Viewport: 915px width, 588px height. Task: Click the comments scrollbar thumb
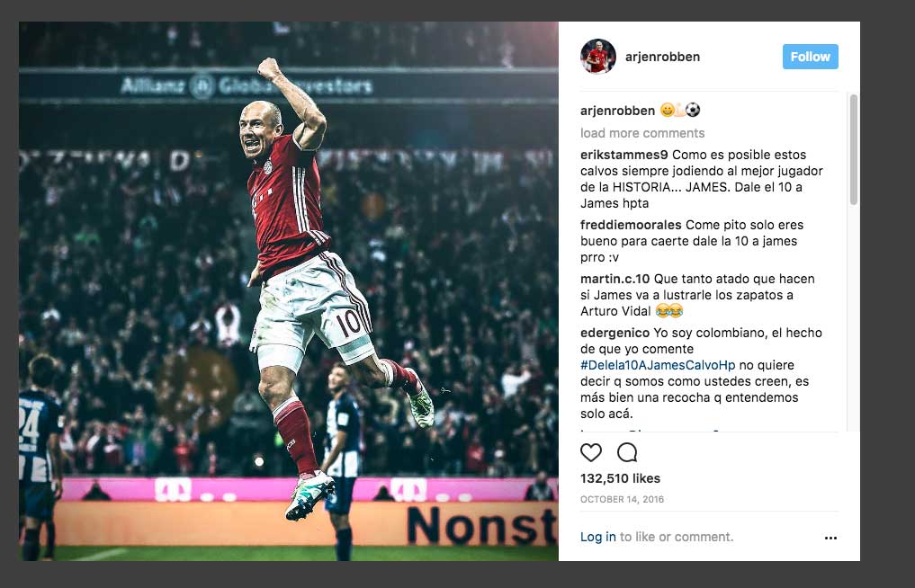[x=853, y=149]
